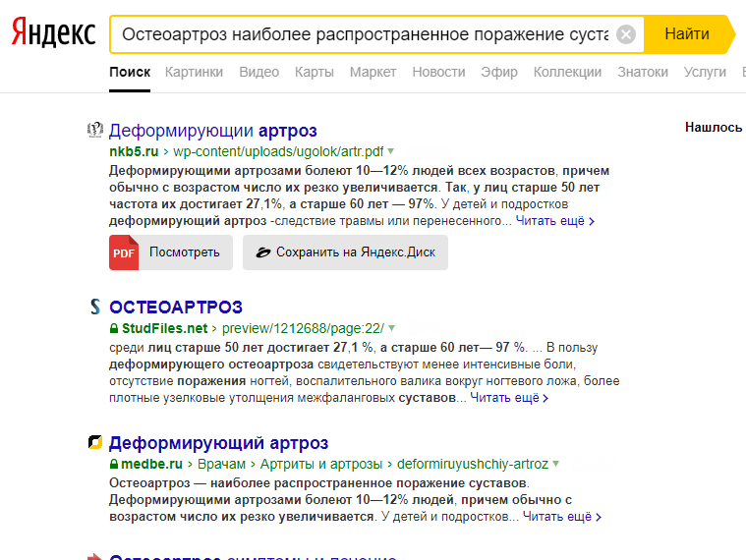Image resolution: width=746 pixels, height=560 pixels.
Task: Click nkb5.ru site favicon
Action: (x=95, y=130)
